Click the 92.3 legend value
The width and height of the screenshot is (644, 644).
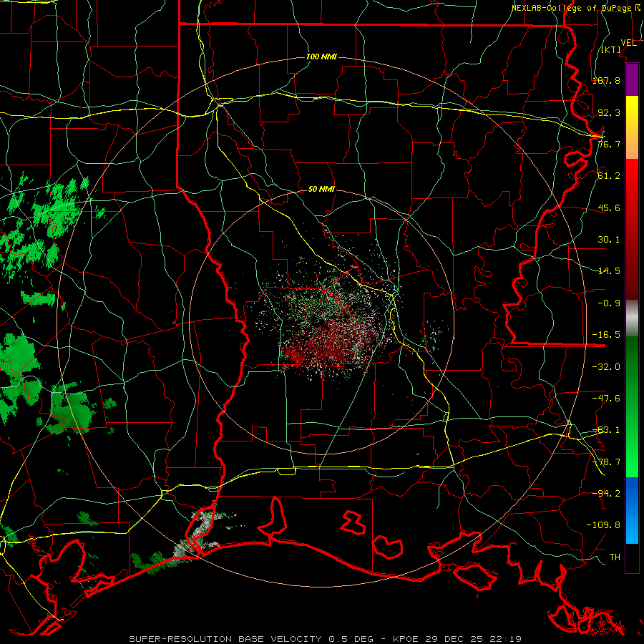[609, 112]
